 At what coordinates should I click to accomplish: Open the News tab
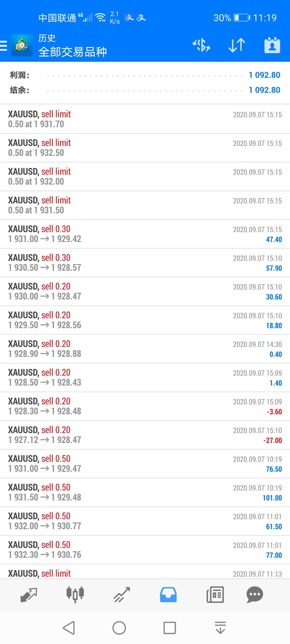pos(215,595)
